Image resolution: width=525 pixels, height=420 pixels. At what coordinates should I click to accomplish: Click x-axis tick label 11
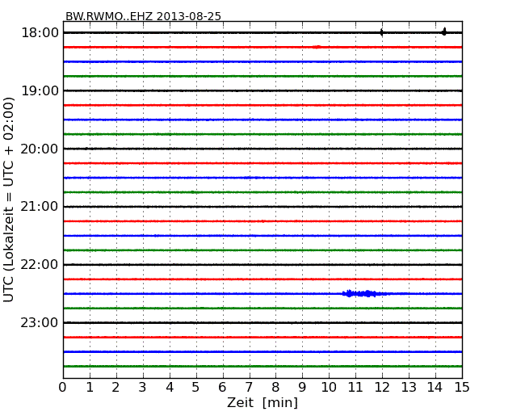[x=355, y=388]
